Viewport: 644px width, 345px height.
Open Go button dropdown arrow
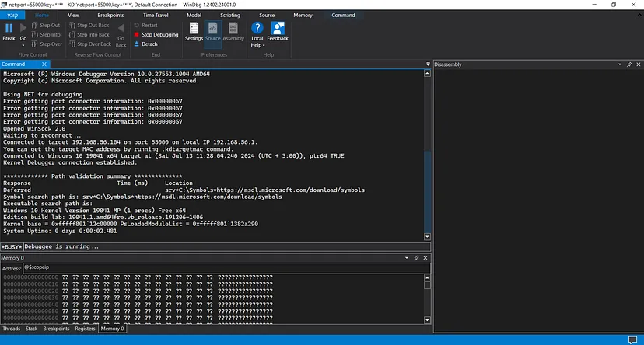click(23, 45)
